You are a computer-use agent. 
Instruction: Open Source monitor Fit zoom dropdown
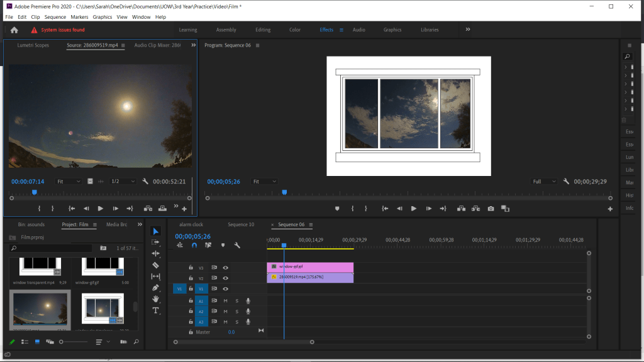click(x=69, y=182)
